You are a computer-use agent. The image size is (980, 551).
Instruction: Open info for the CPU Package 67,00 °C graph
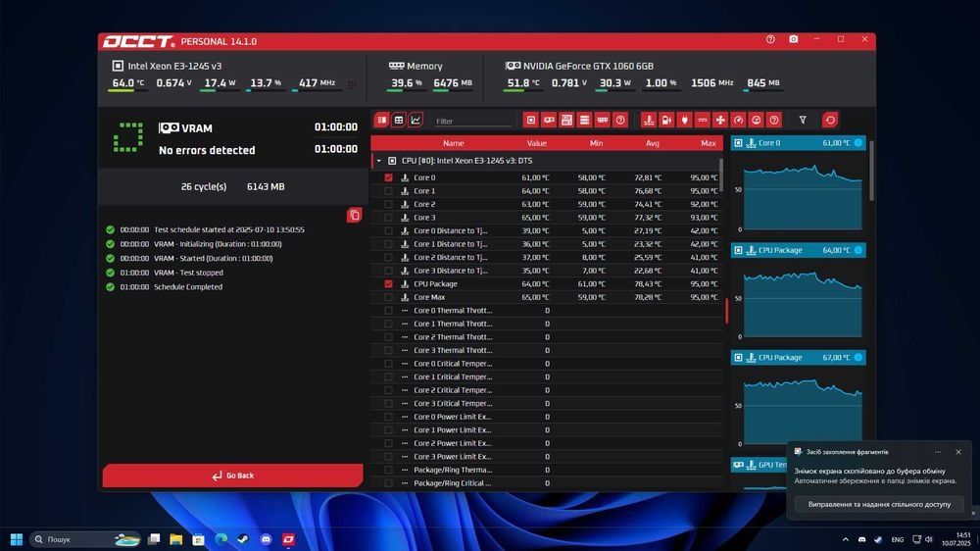click(x=858, y=358)
